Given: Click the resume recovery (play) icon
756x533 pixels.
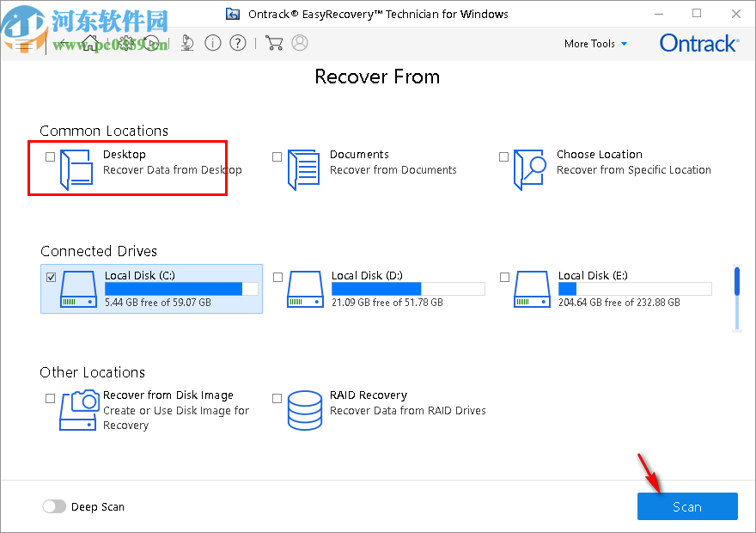Looking at the screenshot, I should click(151, 43).
